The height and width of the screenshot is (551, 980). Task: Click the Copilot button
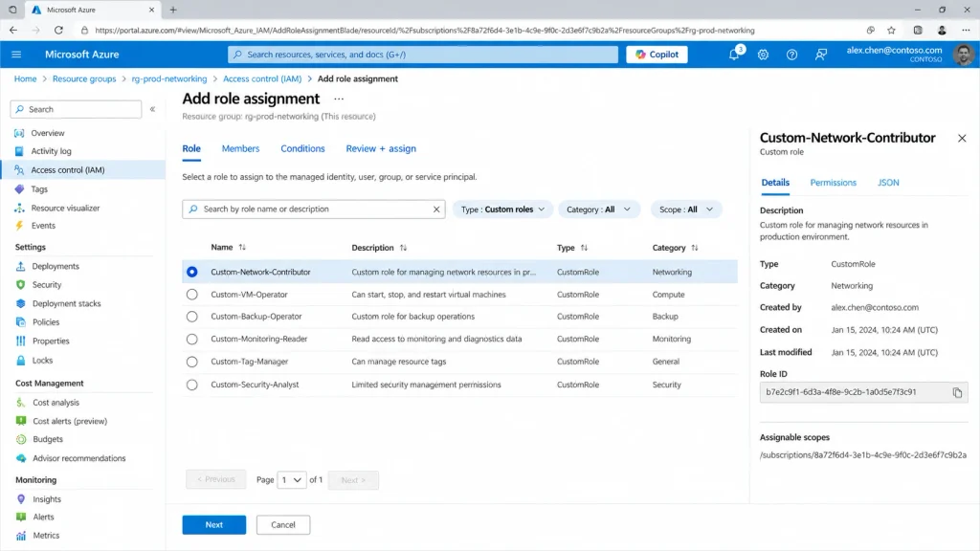coord(657,55)
